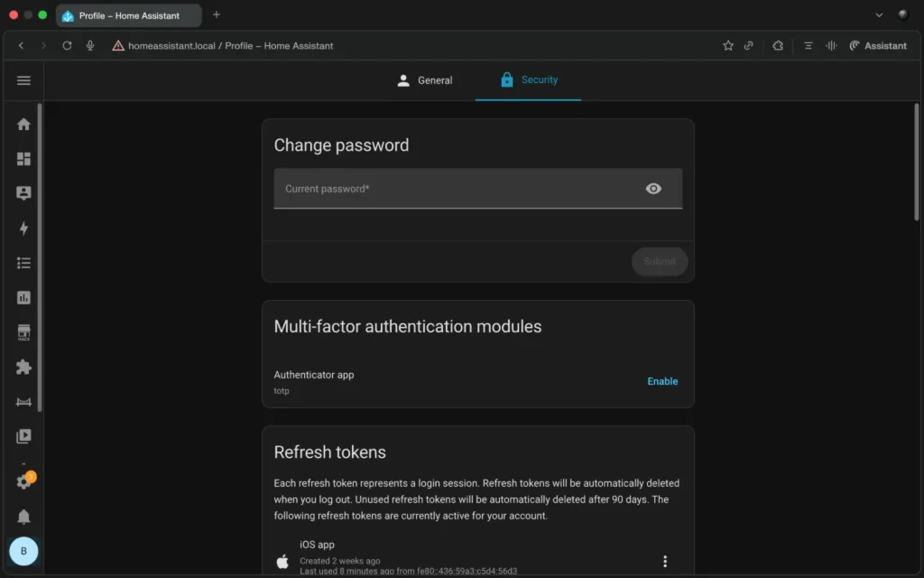924x578 pixels.
Task: Open the person badge icon in sidebar
Action: tap(23, 193)
